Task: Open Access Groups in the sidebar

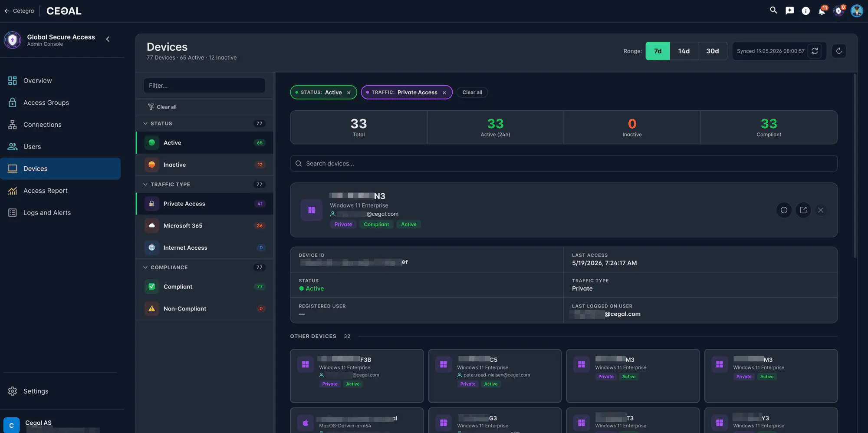Action: tap(61, 102)
